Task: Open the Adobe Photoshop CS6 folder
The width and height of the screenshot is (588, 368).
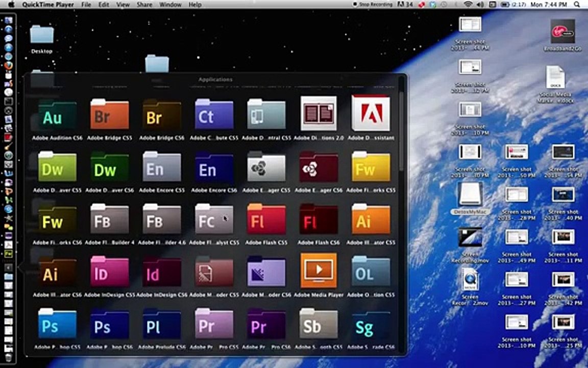Action: (110, 324)
